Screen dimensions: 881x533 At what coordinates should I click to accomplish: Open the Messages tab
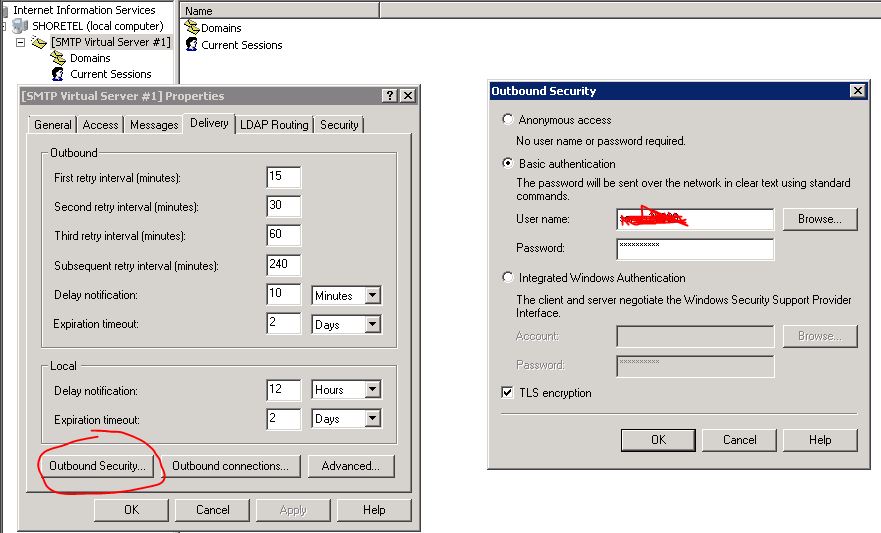(x=154, y=125)
